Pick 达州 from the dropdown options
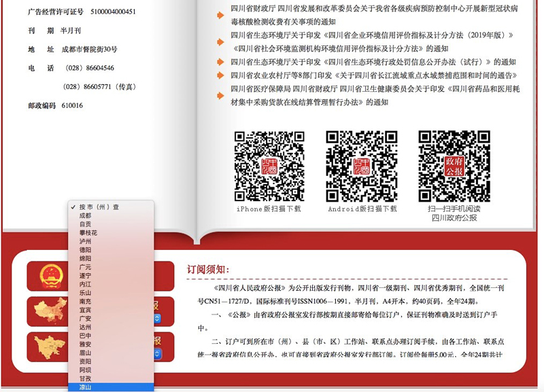The height and width of the screenshot is (392, 544). coord(111,327)
